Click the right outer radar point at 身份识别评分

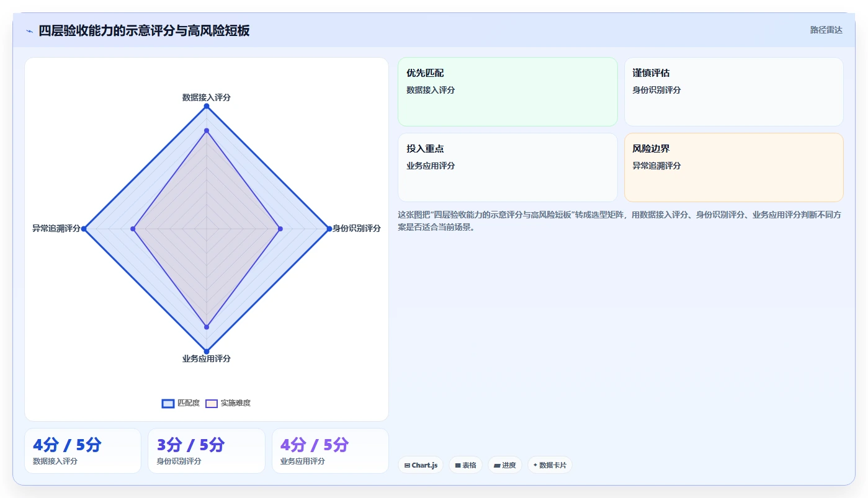tap(329, 229)
